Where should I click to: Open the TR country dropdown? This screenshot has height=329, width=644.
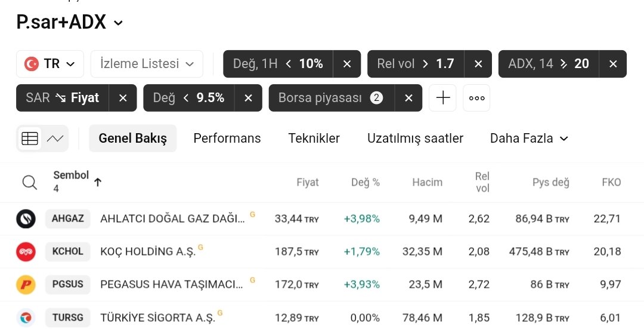click(x=50, y=64)
